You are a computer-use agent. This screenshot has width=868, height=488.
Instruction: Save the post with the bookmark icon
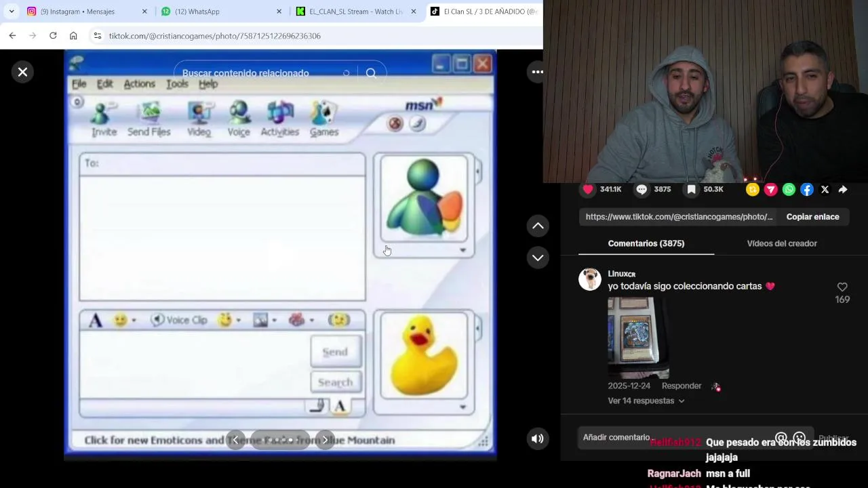691,189
